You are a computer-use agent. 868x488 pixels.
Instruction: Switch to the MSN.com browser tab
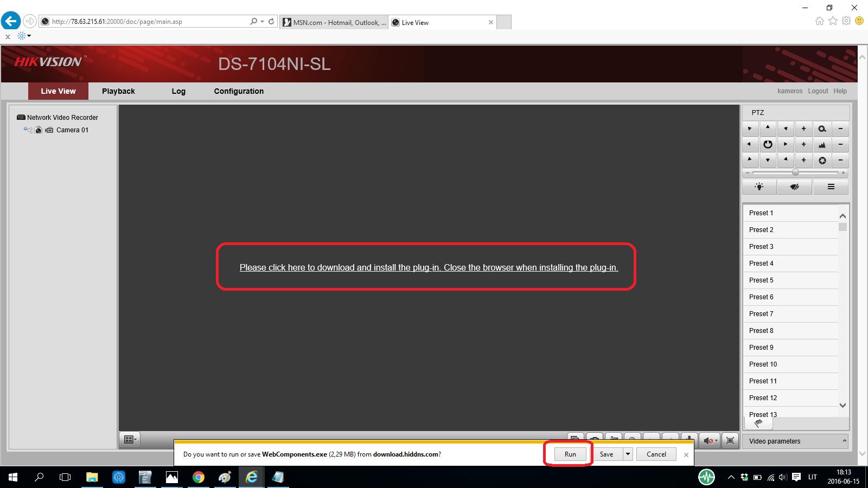[x=334, y=22]
